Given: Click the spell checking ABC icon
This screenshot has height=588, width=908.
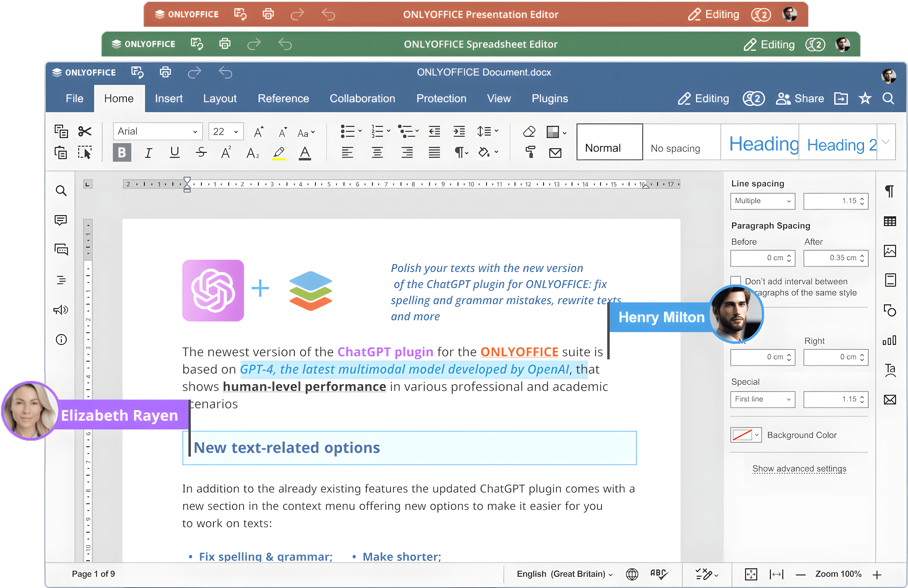Looking at the screenshot, I should (659, 574).
